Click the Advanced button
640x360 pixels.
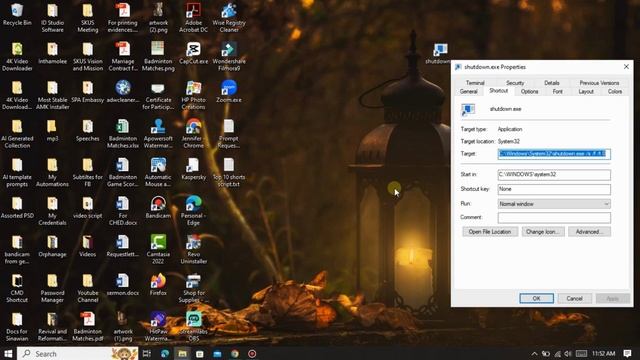[589, 231]
